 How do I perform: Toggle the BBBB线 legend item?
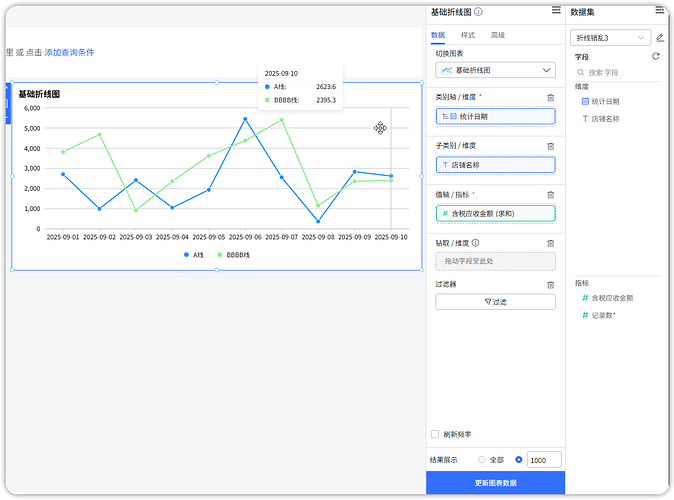point(233,255)
